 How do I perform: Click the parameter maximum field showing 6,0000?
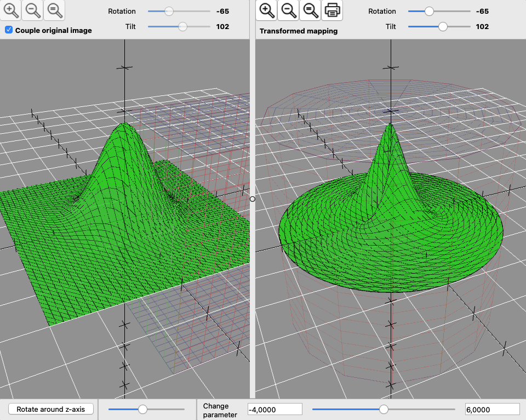[491, 410]
